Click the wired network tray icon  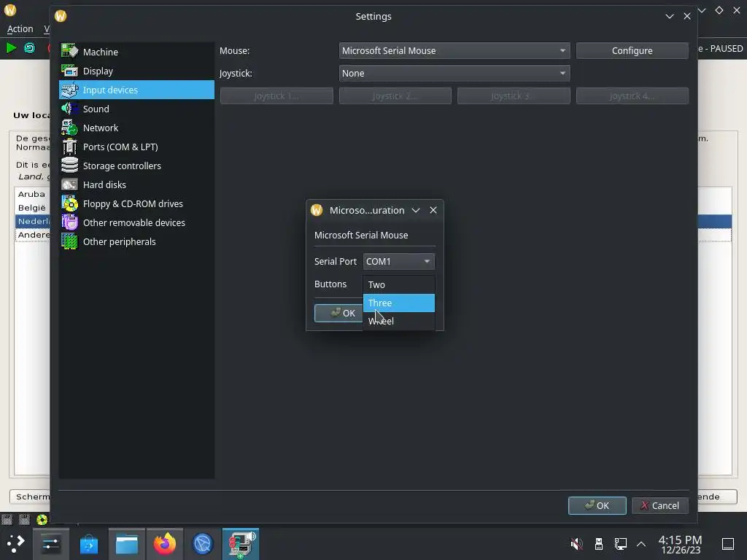click(620, 544)
